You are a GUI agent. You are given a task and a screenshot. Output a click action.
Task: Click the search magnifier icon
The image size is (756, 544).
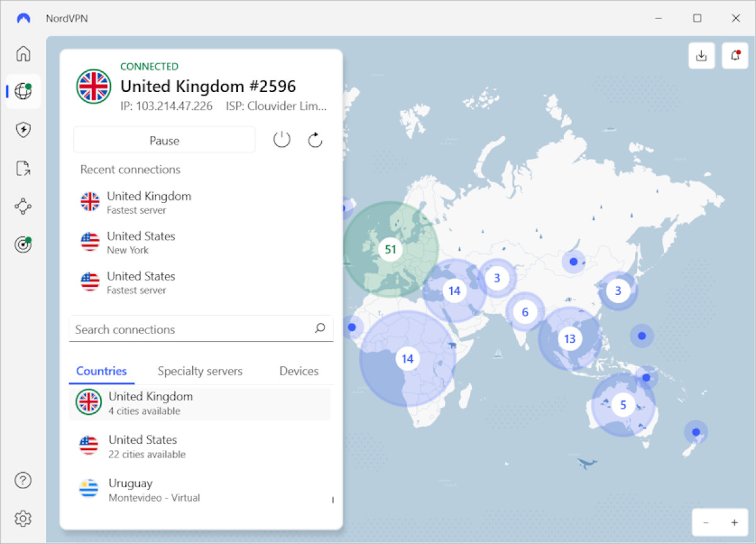click(x=320, y=328)
